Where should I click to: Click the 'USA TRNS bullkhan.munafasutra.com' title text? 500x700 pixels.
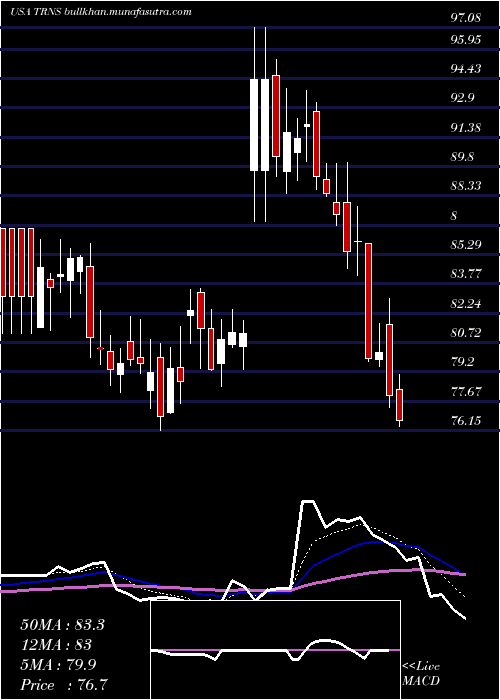(101, 12)
